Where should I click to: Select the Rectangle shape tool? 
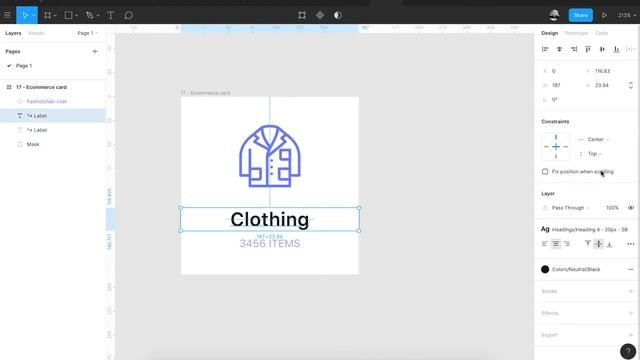click(x=68, y=15)
